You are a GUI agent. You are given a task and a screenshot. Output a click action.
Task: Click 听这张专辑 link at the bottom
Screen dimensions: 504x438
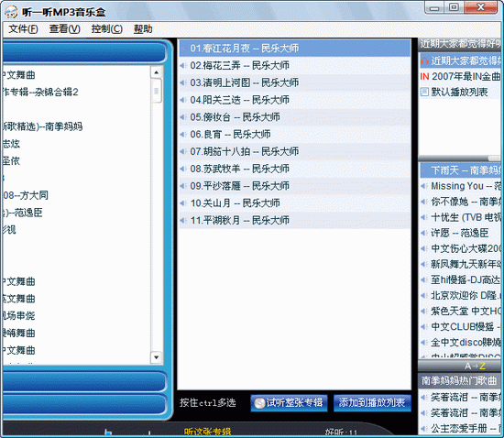click(208, 432)
